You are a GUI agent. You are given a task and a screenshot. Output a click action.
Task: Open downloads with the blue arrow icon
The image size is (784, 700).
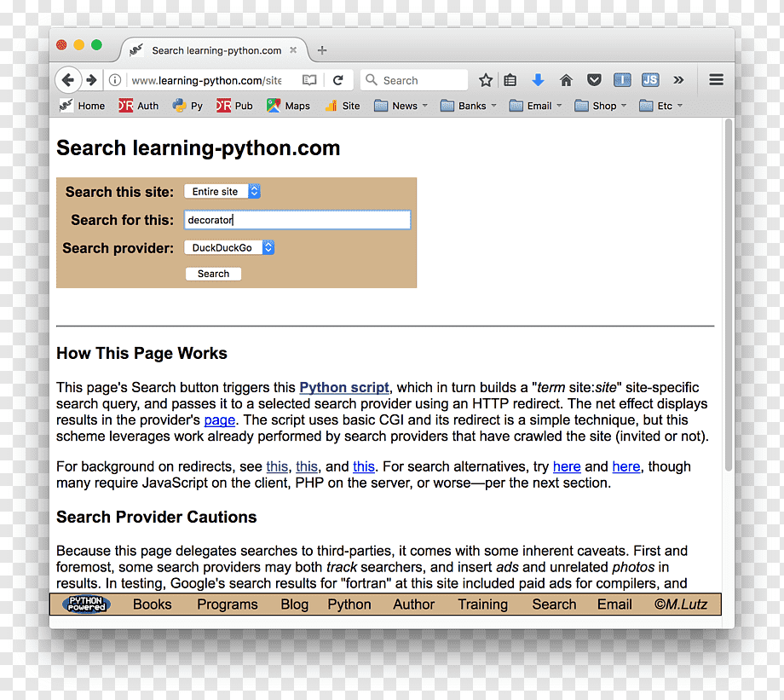pyautogui.click(x=538, y=80)
